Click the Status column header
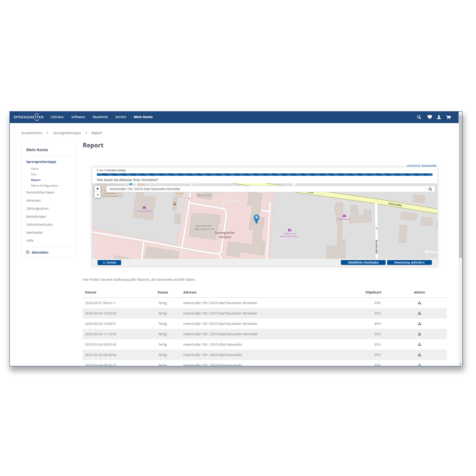The width and height of the screenshot is (476, 476). [163, 292]
